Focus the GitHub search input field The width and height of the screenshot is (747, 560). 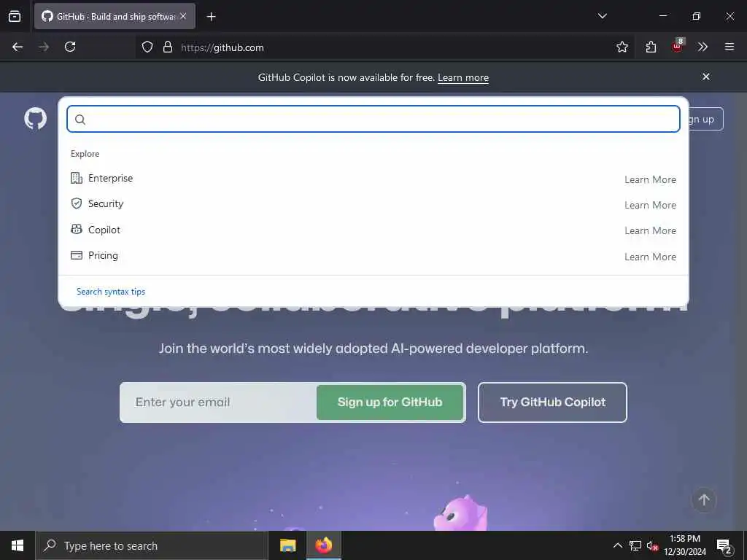coord(373,119)
